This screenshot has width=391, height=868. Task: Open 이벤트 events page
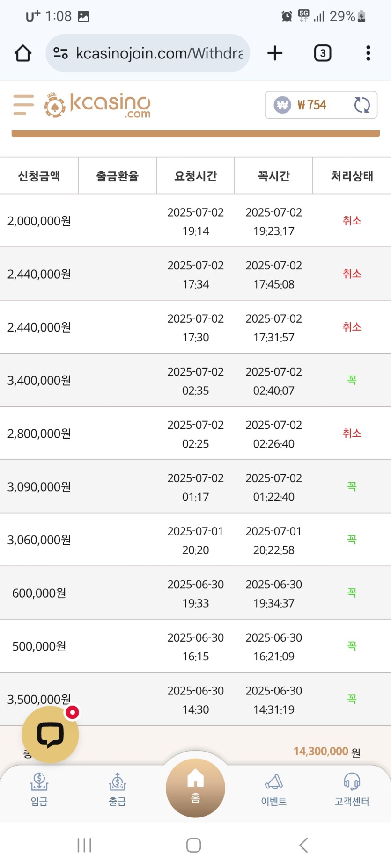274,789
